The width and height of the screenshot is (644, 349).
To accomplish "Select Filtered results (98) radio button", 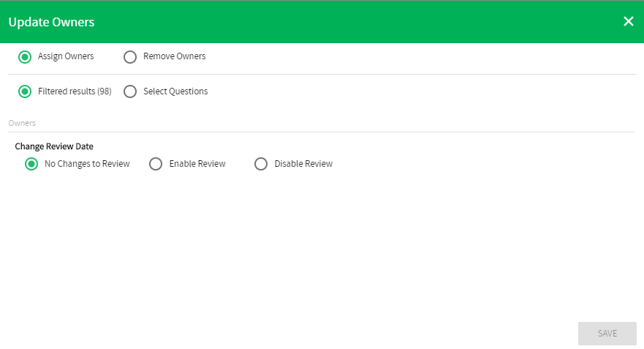I will coord(25,91).
